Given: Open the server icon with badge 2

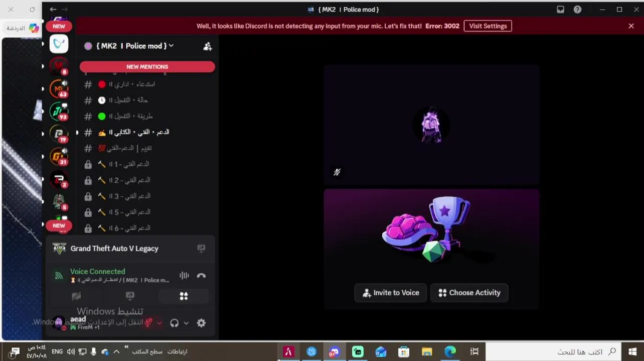Looking at the screenshot, I should tap(59, 178).
